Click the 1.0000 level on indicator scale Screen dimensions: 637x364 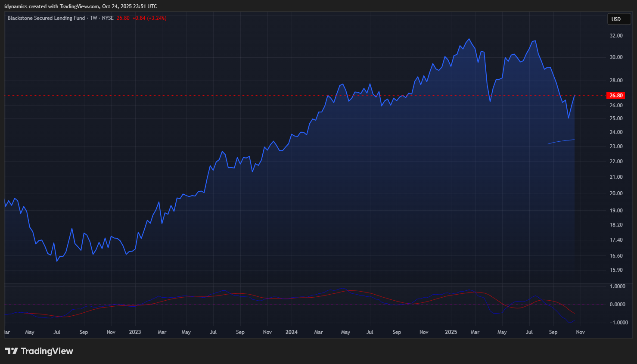click(x=617, y=286)
